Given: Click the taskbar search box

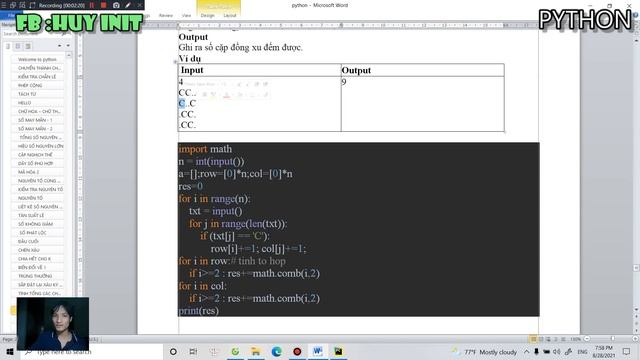Looking at the screenshot, I should 92,351.
